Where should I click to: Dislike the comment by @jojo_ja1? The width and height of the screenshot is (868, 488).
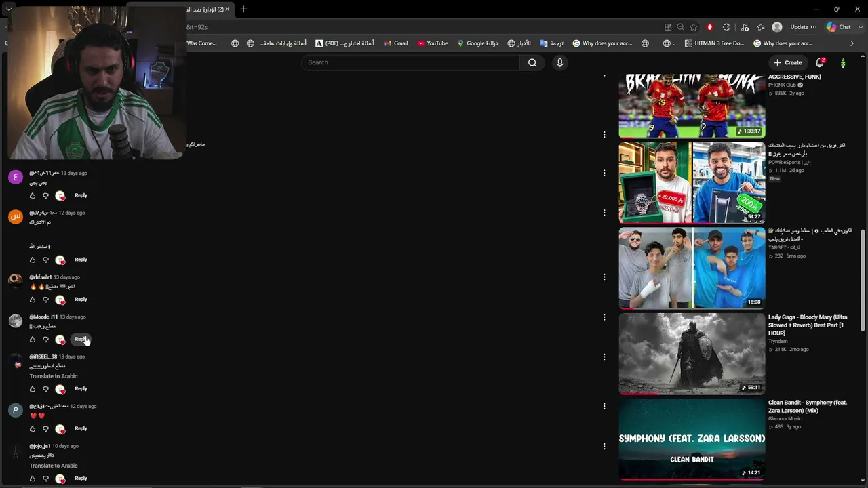coord(46,479)
